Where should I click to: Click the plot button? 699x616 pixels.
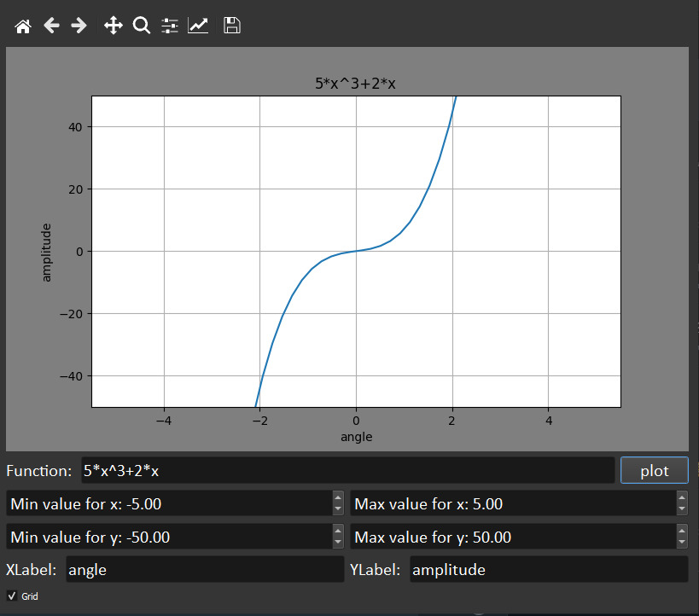click(x=655, y=470)
